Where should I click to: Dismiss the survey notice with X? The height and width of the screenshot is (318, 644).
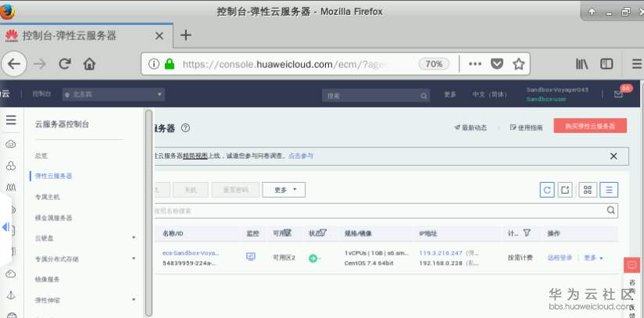pos(614,156)
